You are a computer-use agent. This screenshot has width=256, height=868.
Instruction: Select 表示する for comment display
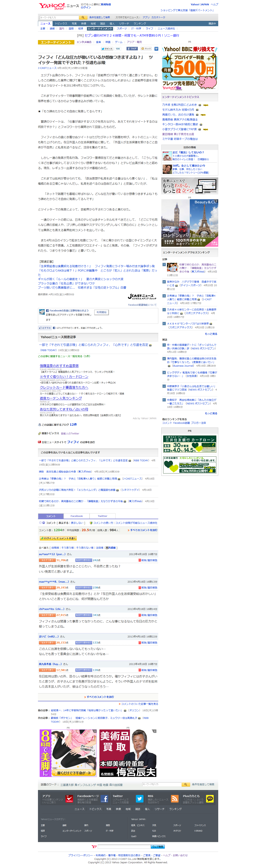[x=64, y=523]
